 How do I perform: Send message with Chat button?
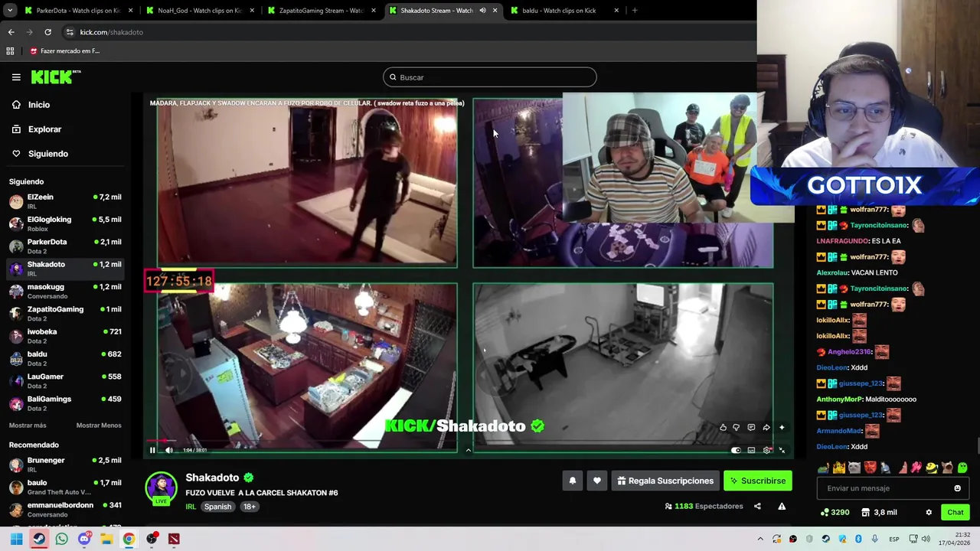point(955,512)
